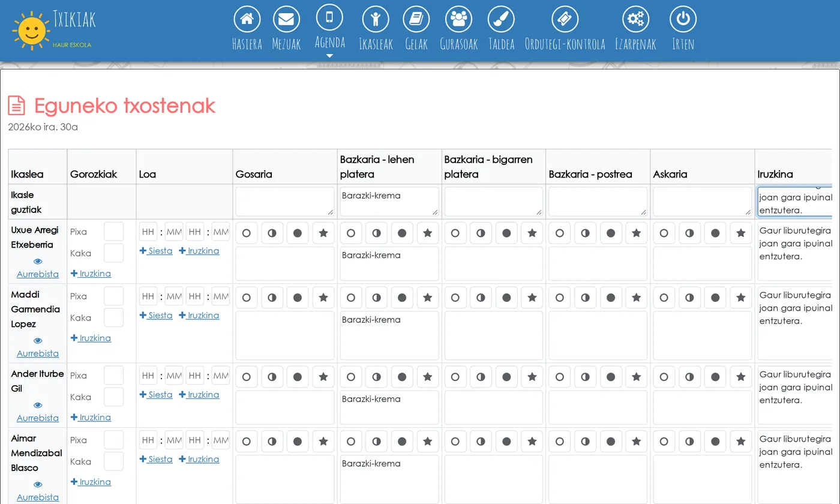Click the Eguneko txostenak heading
Screen dimensions: 840x504
click(125, 106)
